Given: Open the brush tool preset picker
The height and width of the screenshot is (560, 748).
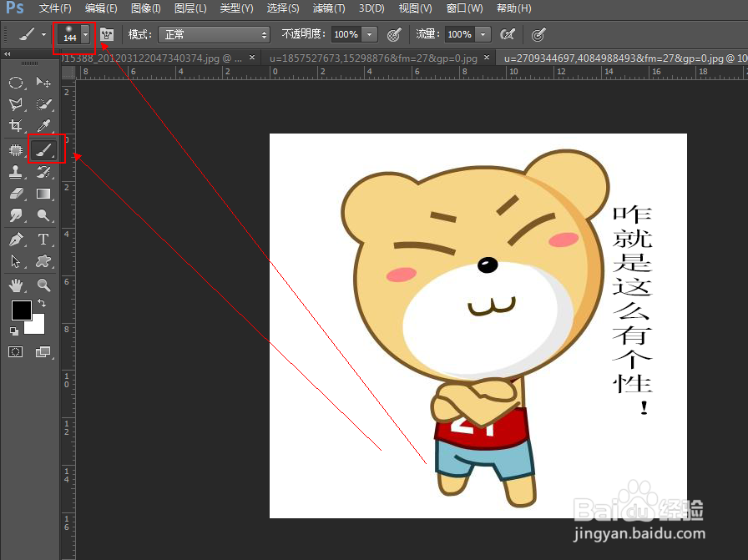Looking at the screenshot, I should (32, 34).
